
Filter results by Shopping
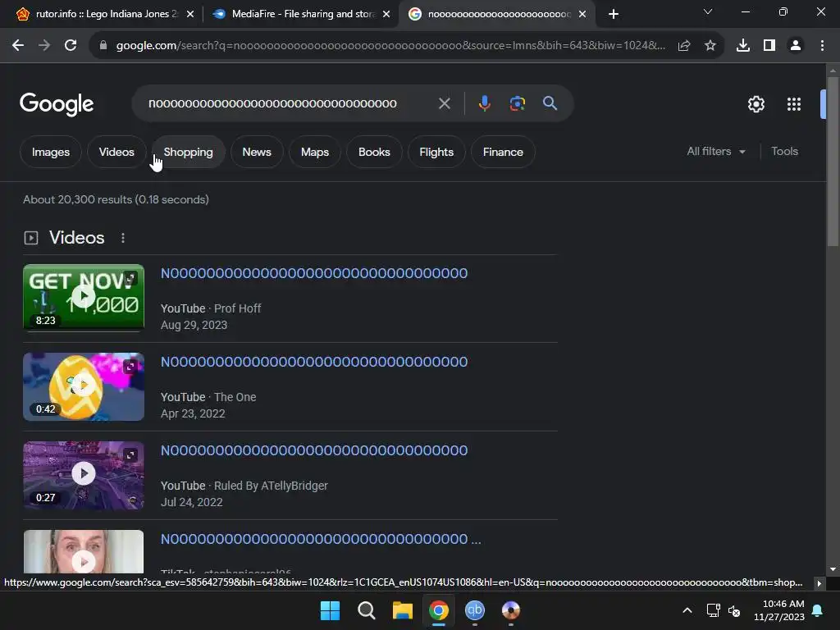(188, 152)
